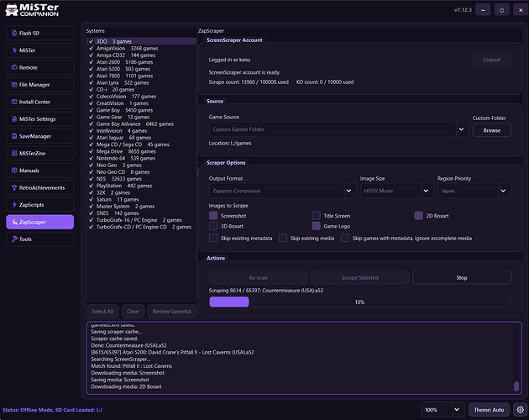
Task: Click the Review Gamelist button
Action: 172,312
